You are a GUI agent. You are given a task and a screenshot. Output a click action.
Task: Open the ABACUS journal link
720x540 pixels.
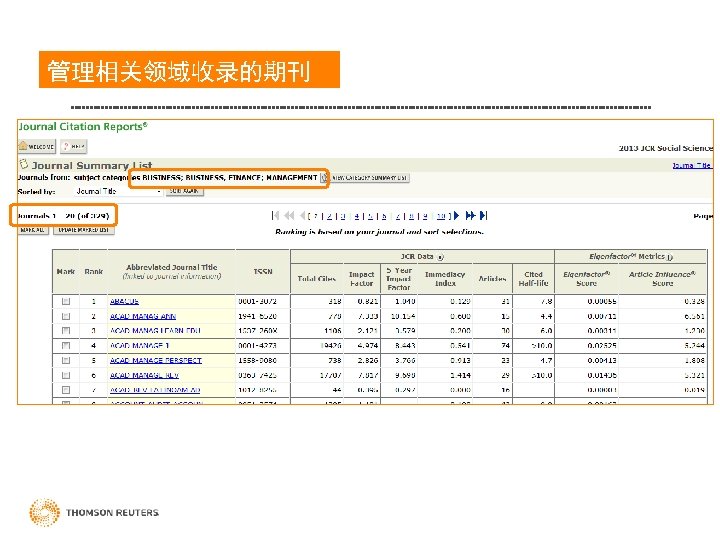[x=124, y=301]
